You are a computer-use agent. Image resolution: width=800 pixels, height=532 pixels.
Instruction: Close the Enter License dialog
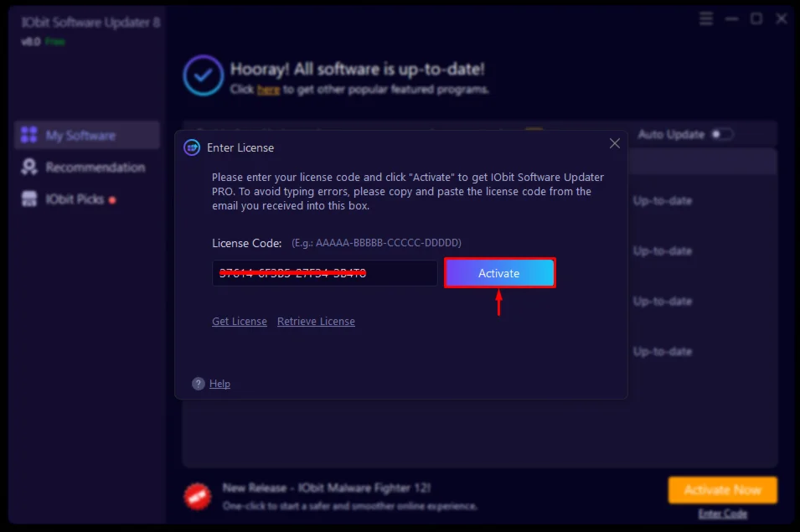(x=614, y=144)
